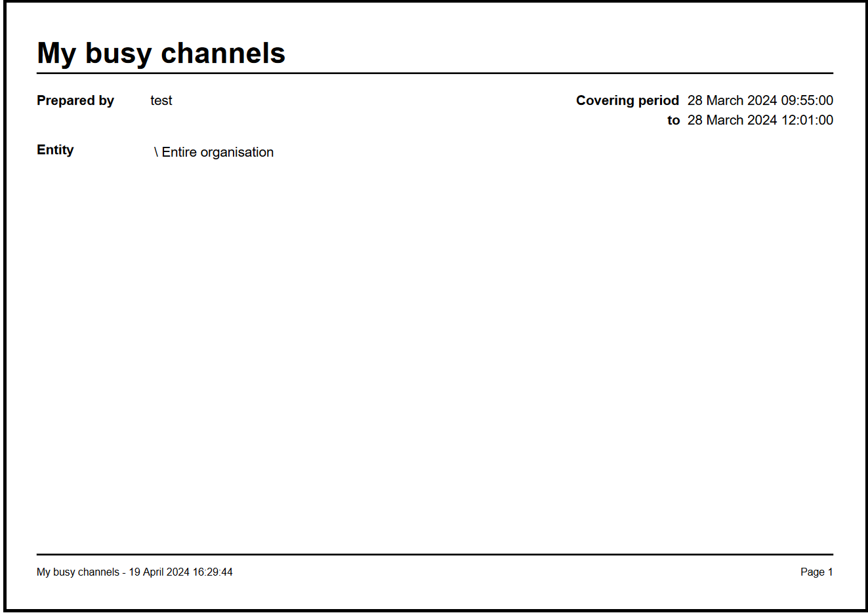The image size is (868, 613).
Task: Click the preparer name test
Action: point(161,100)
